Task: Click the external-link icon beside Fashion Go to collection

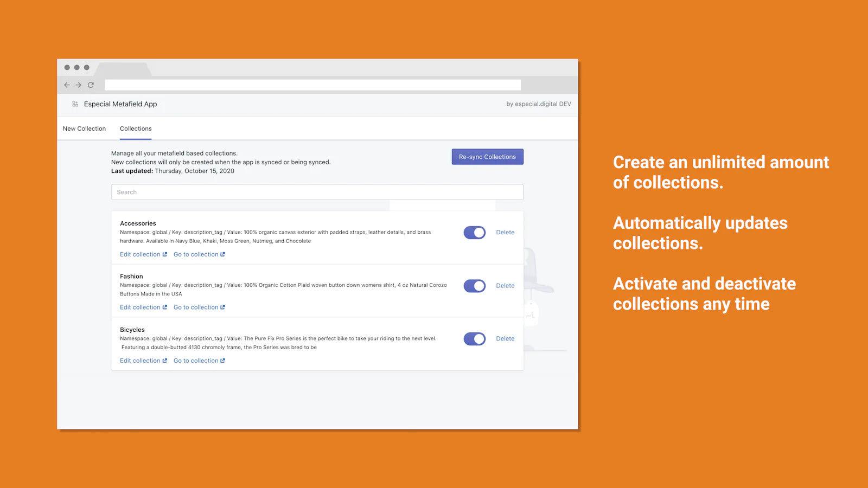Action: click(x=222, y=307)
